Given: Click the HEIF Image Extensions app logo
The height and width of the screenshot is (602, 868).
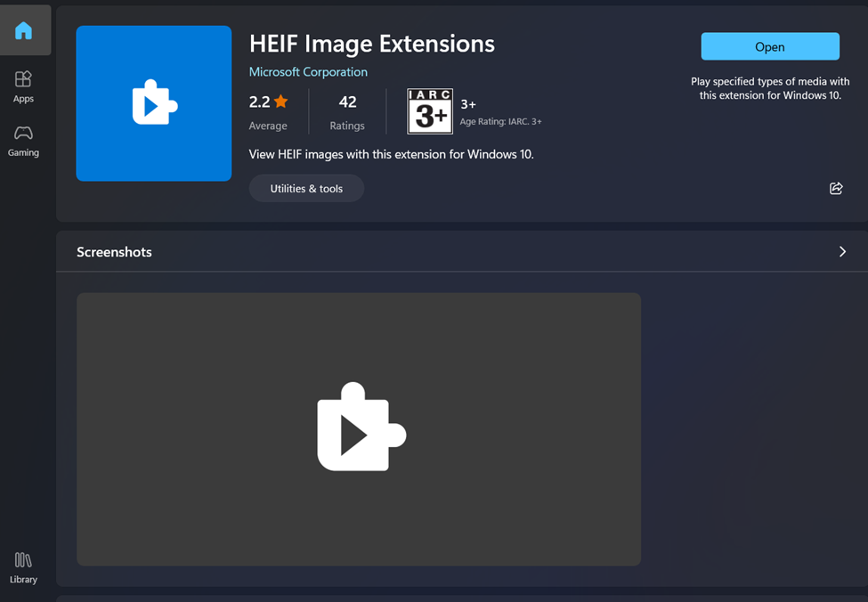Looking at the screenshot, I should 154,103.
